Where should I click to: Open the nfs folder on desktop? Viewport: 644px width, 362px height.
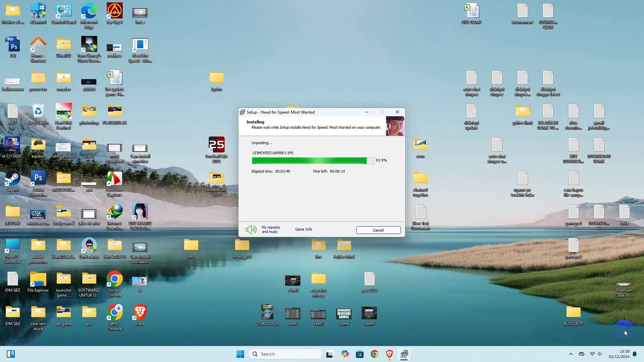pyautogui.click(x=191, y=249)
